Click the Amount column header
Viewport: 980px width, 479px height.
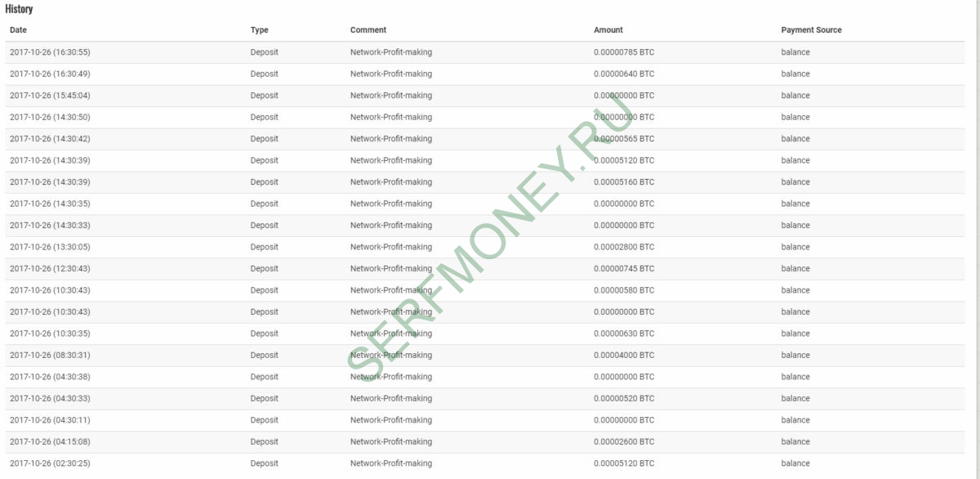point(608,30)
